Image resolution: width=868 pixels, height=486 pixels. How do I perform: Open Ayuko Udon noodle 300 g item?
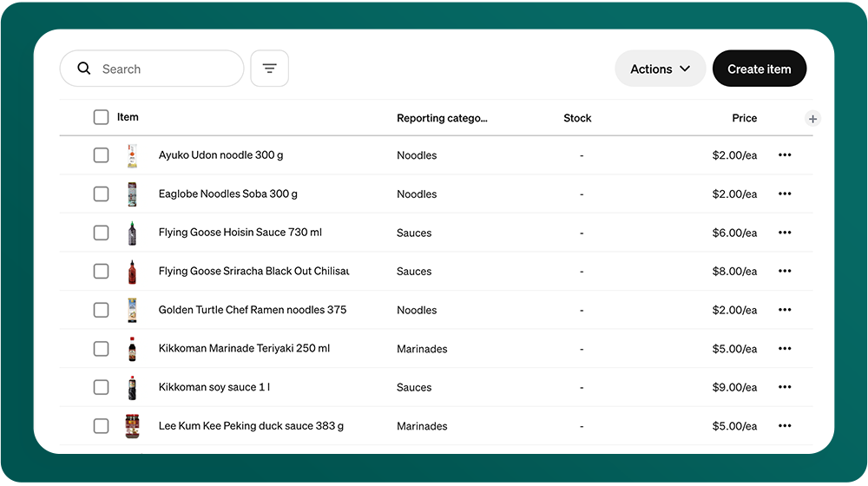point(220,155)
